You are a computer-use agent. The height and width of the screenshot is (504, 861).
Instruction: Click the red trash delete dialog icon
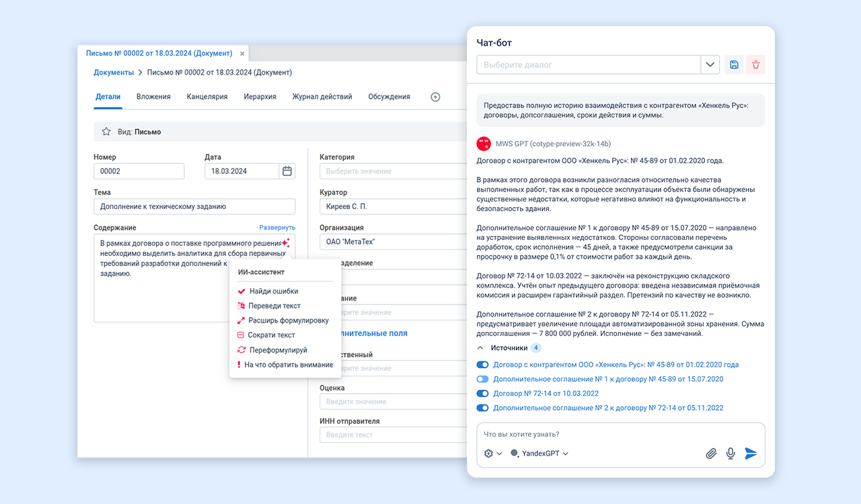[x=755, y=65]
